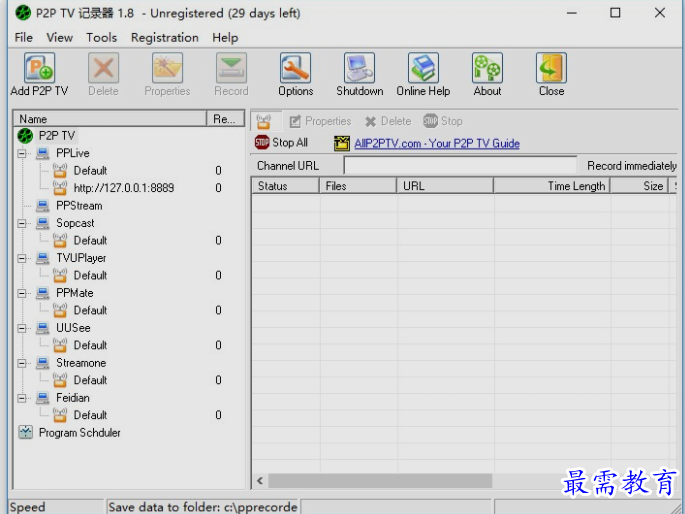The image size is (685, 514).
Task: Collapse the PPLive tree node
Action: [x=21, y=153]
